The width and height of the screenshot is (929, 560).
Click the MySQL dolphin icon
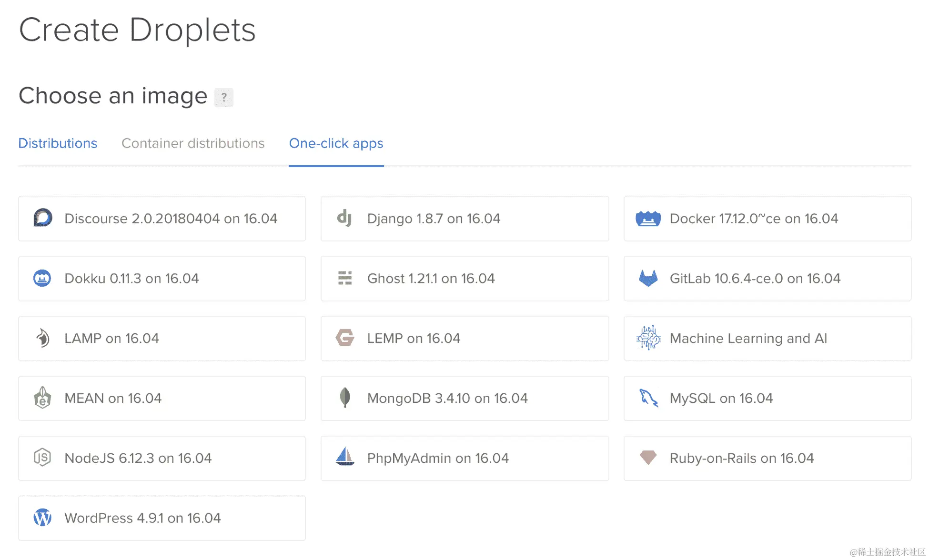click(648, 398)
